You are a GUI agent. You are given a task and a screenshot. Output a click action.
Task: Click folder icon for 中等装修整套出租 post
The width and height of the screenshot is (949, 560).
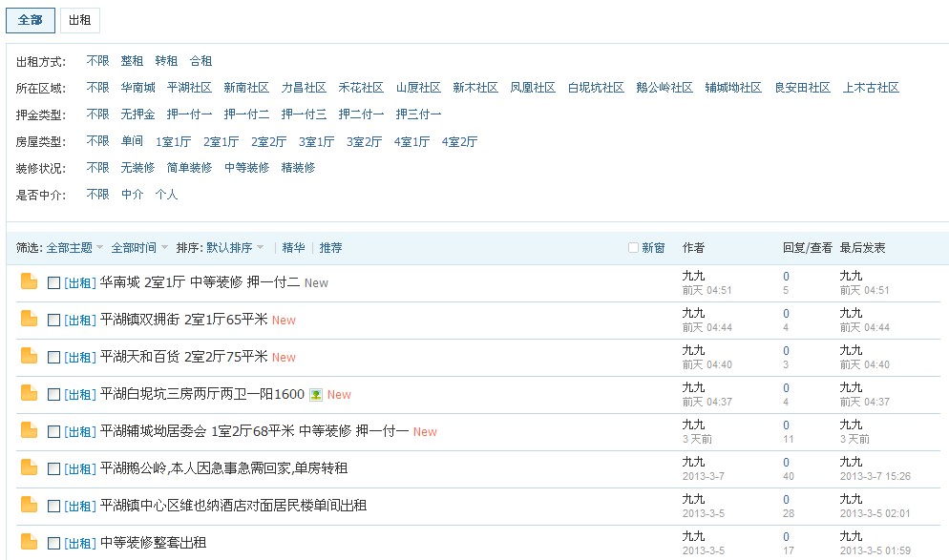point(29,542)
